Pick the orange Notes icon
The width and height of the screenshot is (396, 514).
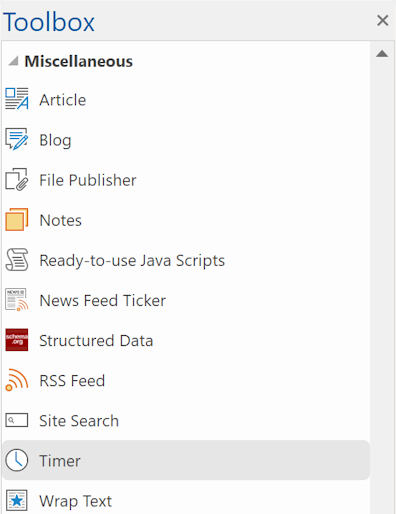(17, 220)
